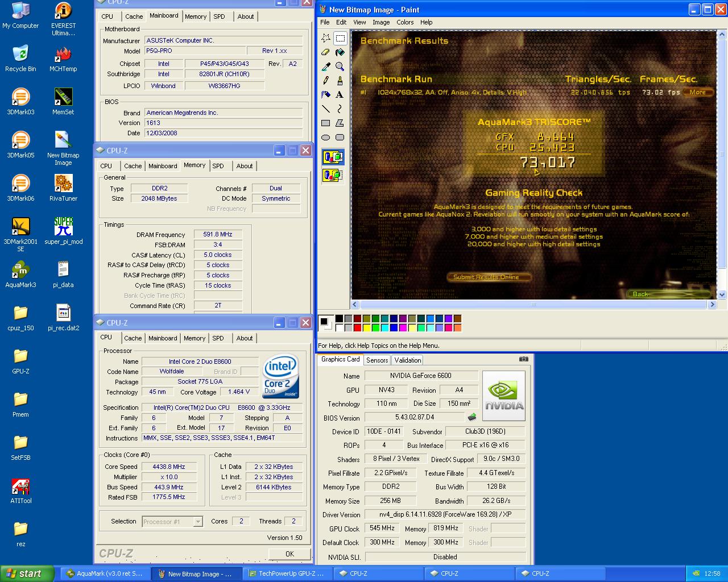
Task: Click the BIOS date 12/03/2008 field
Action: pos(224,133)
